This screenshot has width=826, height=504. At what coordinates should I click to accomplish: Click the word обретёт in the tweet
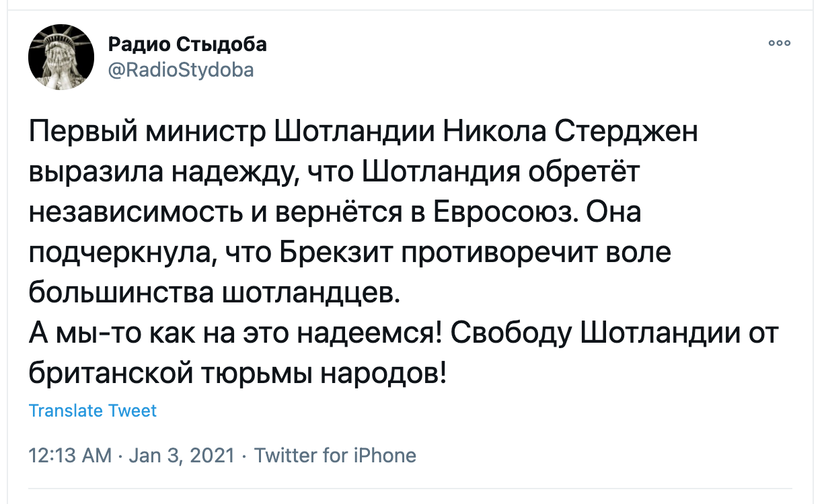[x=583, y=172]
